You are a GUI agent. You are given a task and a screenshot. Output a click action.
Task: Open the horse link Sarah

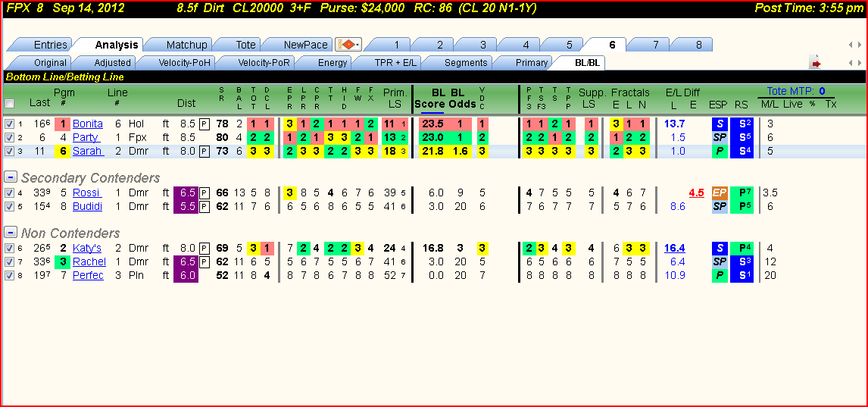tap(87, 151)
